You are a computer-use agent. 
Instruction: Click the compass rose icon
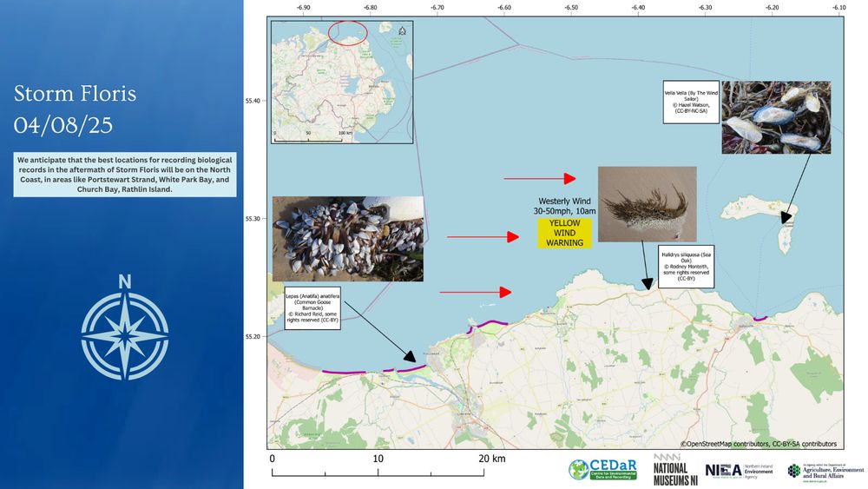[124, 327]
